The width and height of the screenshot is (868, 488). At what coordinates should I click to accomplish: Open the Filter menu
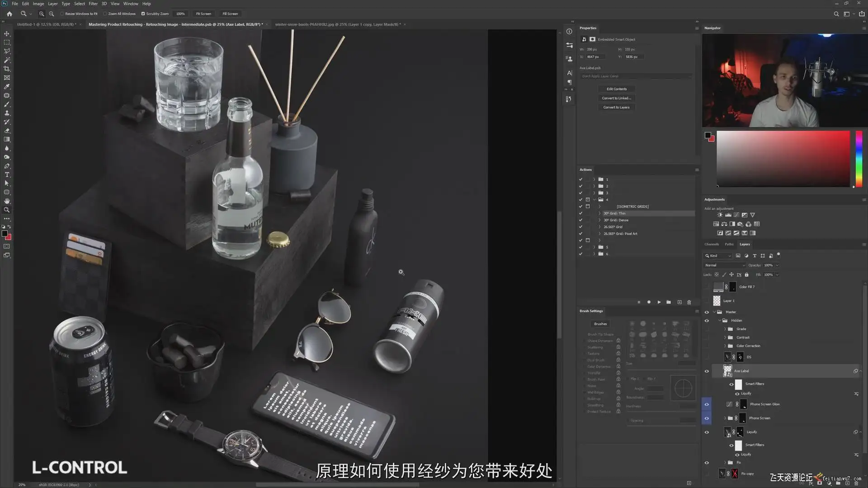93,4
